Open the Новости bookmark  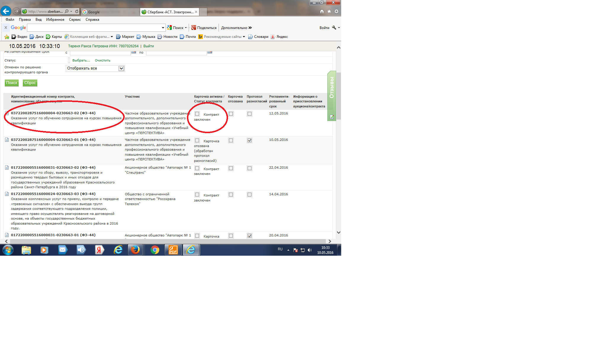click(167, 37)
